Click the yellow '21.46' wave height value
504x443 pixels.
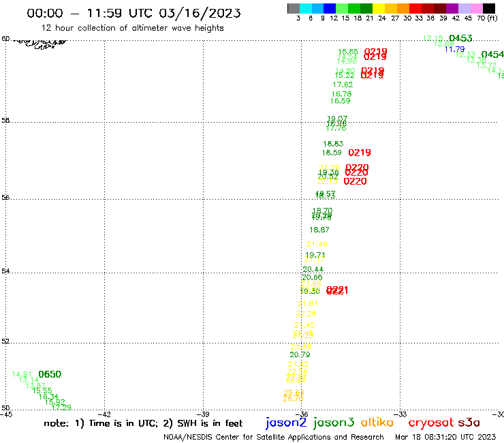(x=317, y=244)
